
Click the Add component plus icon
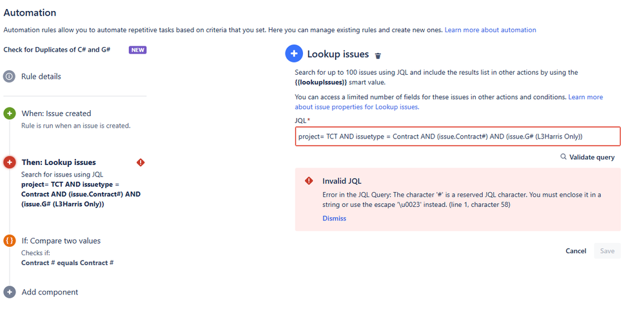click(10, 292)
